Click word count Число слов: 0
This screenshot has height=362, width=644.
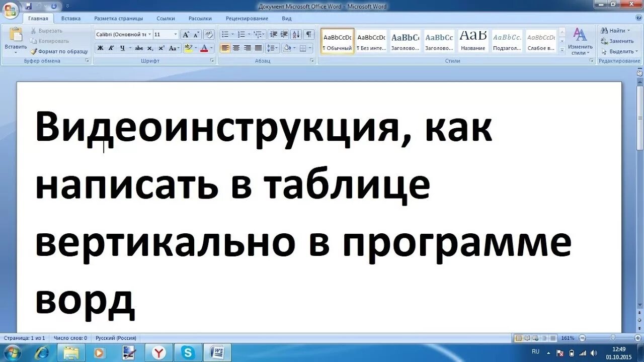70,338
